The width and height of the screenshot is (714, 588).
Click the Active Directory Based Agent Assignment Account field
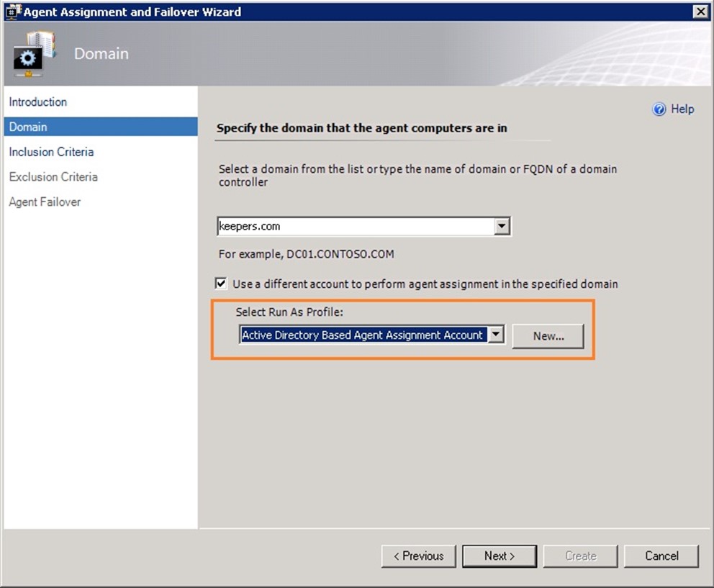point(363,335)
